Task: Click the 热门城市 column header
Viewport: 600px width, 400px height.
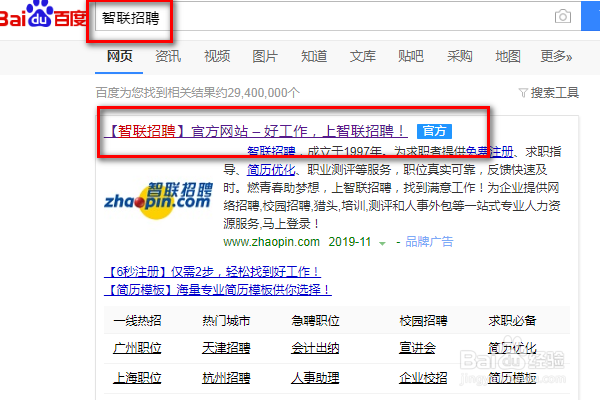Action: [226, 320]
